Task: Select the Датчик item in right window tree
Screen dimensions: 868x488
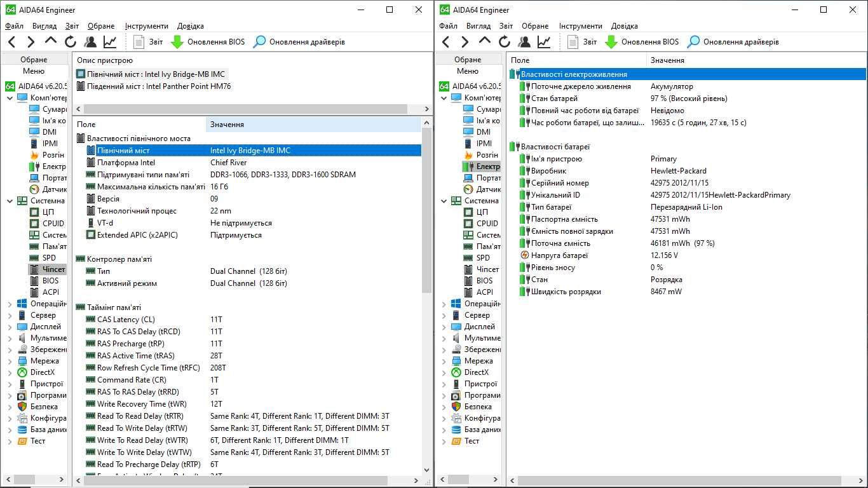Action: coord(481,189)
